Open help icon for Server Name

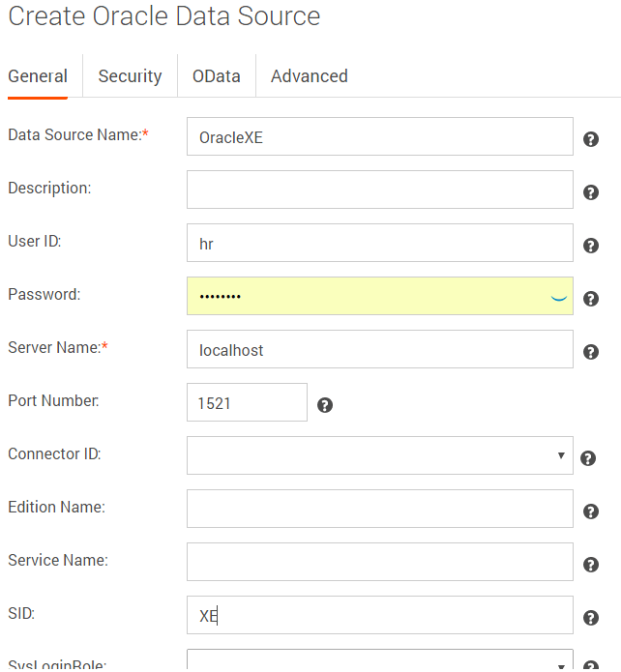click(591, 352)
